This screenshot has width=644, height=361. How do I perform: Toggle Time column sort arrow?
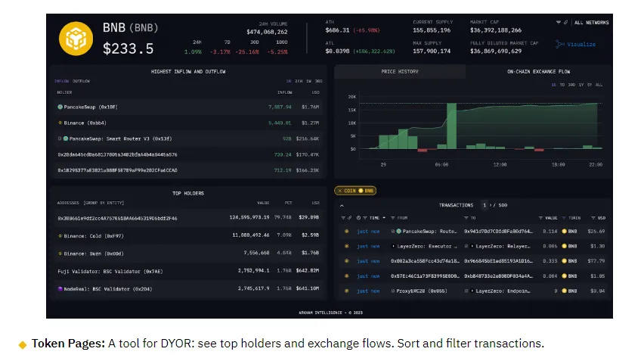pos(384,218)
